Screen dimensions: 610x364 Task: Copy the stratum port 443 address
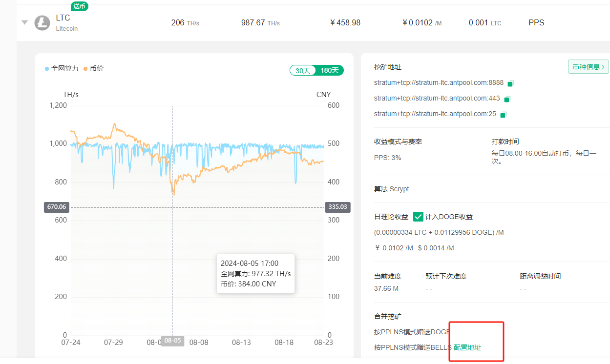(x=507, y=99)
